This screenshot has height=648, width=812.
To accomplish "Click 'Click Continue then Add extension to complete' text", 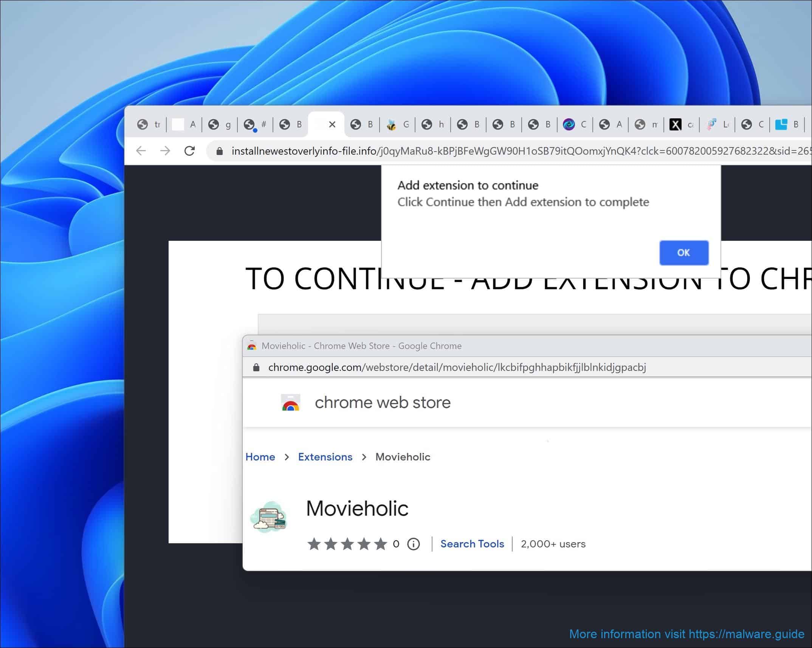I will pyautogui.click(x=523, y=202).
